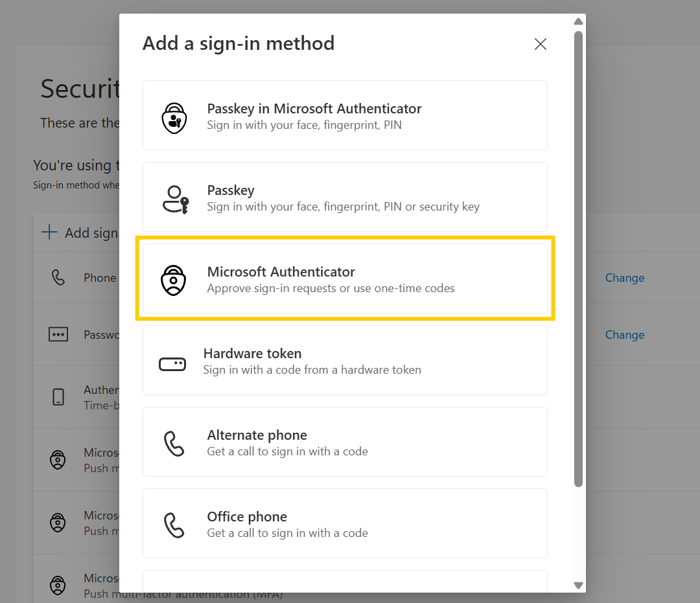Click the scroll up arrow in dialog
Image resolution: width=700 pixels, height=603 pixels.
coord(578,21)
